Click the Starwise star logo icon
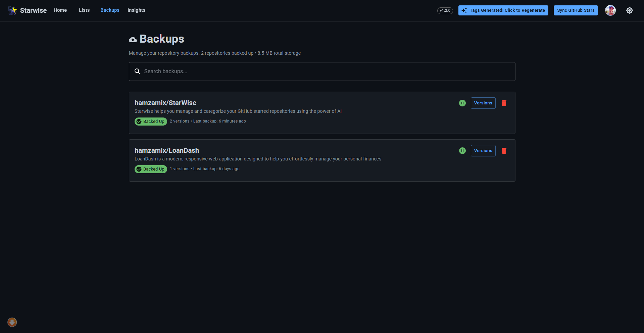 pyautogui.click(x=12, y=10)
